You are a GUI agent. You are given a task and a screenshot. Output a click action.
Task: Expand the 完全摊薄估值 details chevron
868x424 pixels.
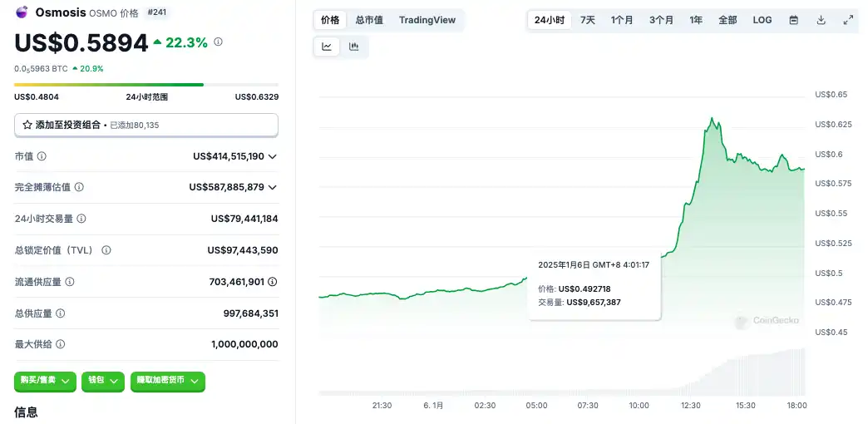(273, 188)
